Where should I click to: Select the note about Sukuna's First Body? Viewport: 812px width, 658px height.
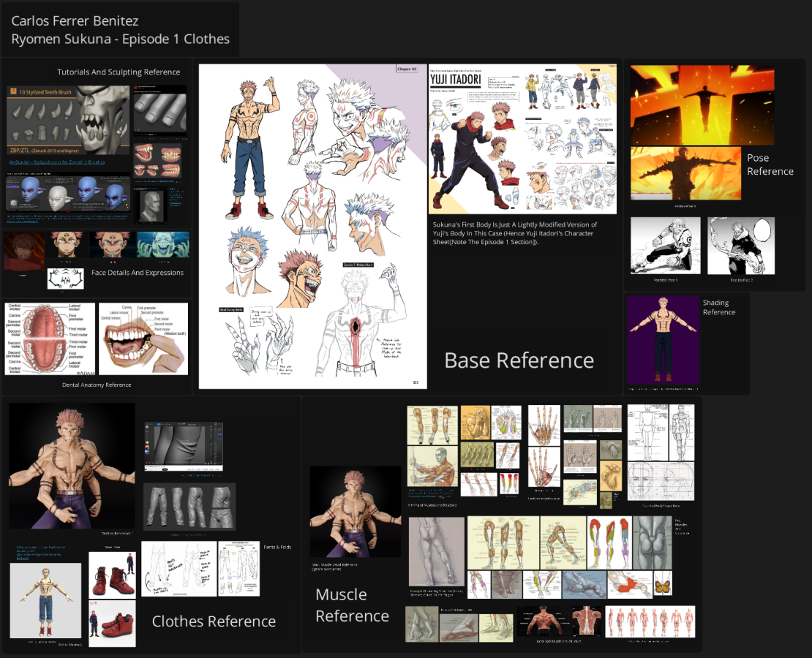pos(515,233)
